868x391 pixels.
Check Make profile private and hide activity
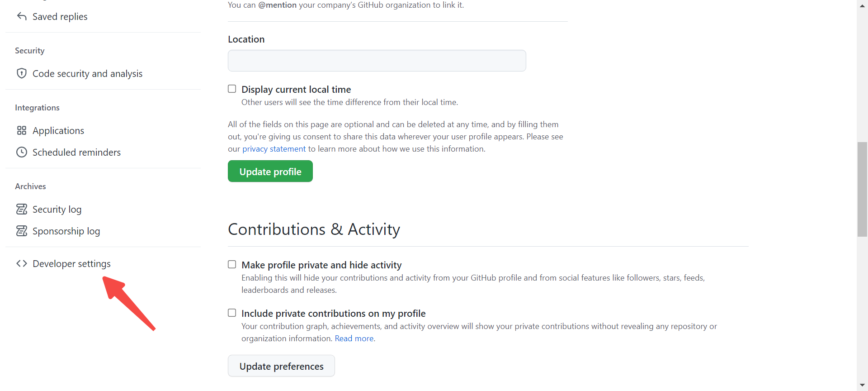(232, 264)
